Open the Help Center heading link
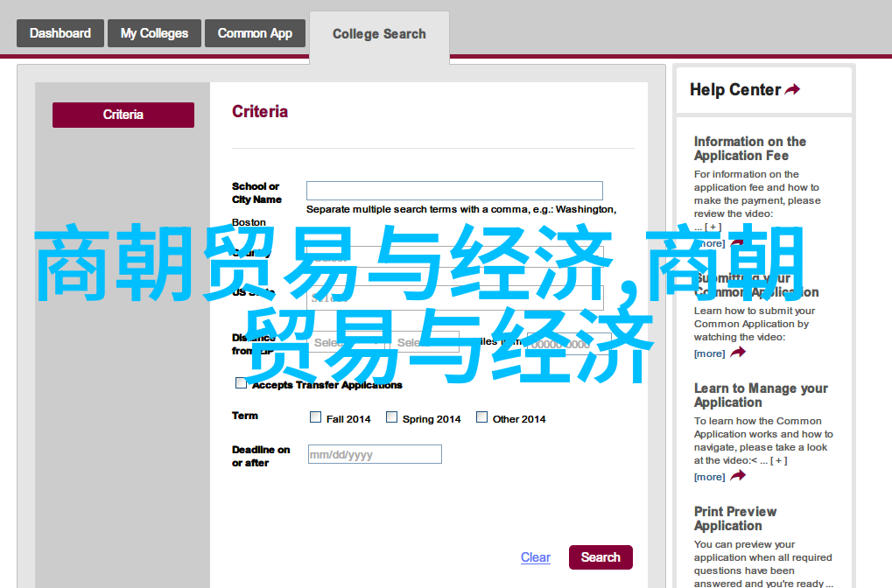The image size is (892, 588). pyautogui.click(x=735, y=90)
